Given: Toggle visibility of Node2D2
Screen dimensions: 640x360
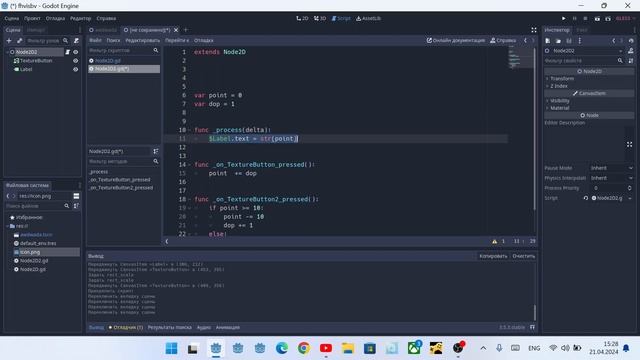Looking at the screenshot, I should coord(76,52).
